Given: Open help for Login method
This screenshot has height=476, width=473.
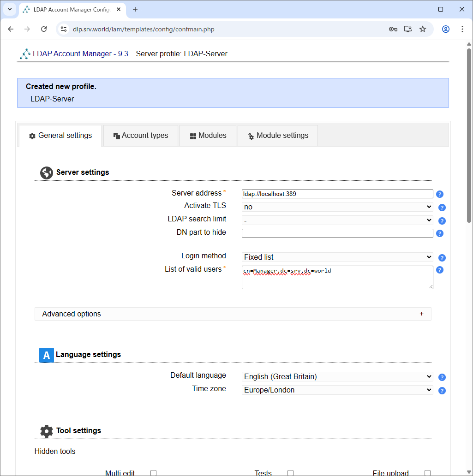Looking at the screenshot, I should click(x=442, y=258).
